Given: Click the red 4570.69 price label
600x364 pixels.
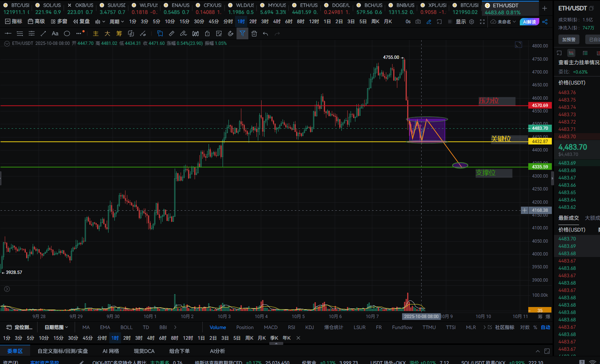Looking at the screenshot, I should 540,106.
